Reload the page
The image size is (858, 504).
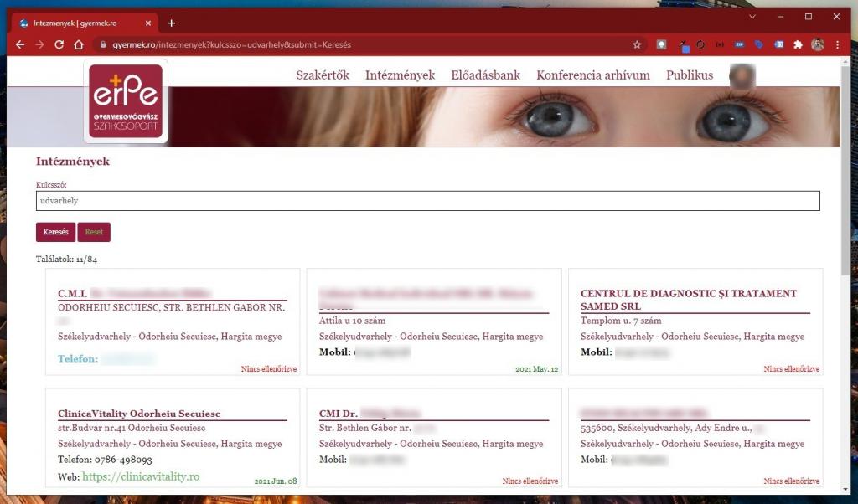[59, 44]
